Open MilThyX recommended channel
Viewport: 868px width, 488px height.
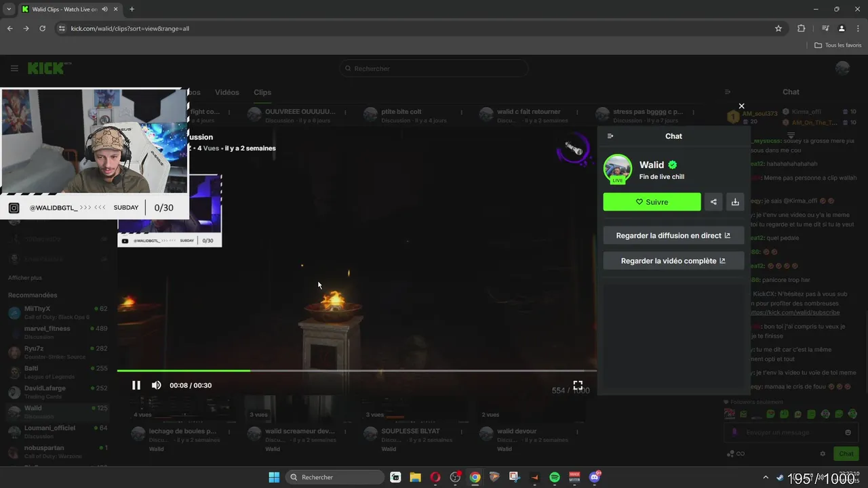(x=58, y=312)
